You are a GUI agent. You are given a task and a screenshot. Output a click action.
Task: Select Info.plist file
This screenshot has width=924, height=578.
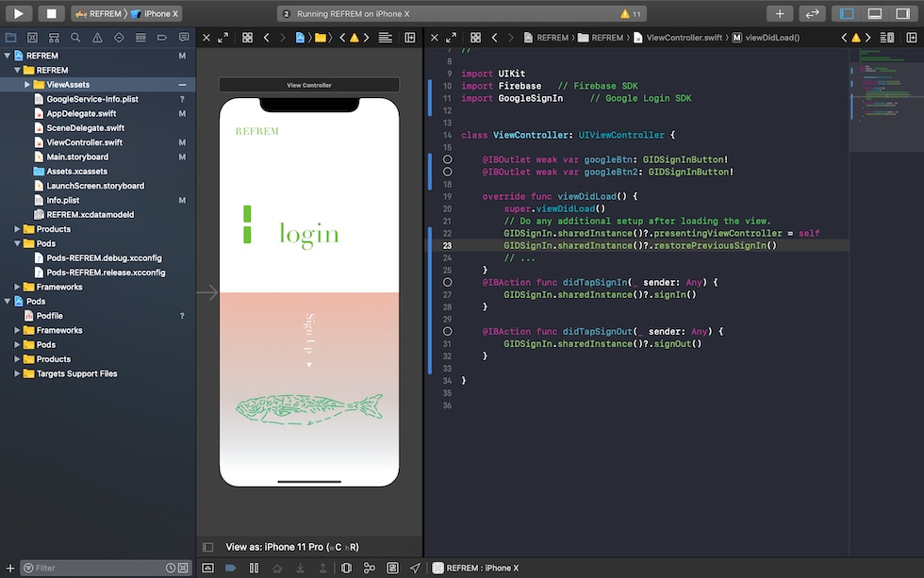tap(62, 200)
